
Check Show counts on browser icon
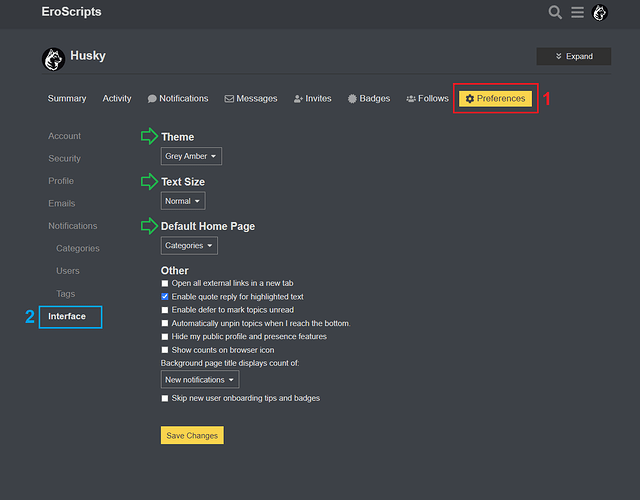click(165, 350)
